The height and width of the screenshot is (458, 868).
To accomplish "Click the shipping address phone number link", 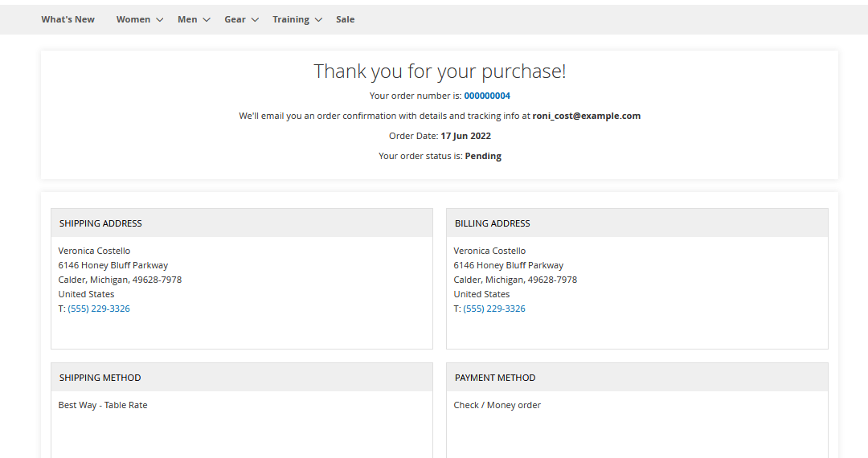I will pos(99,309).
